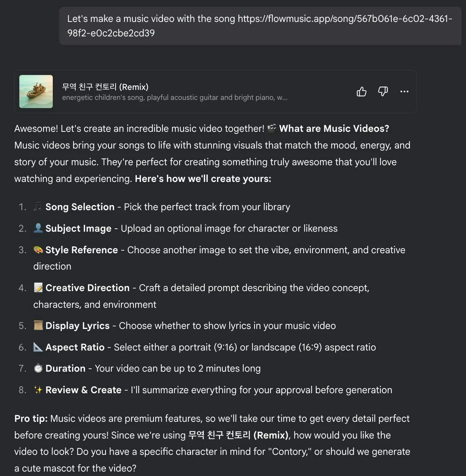Click the clapperboard emoji before What are Music Videos

pos(272,128)
